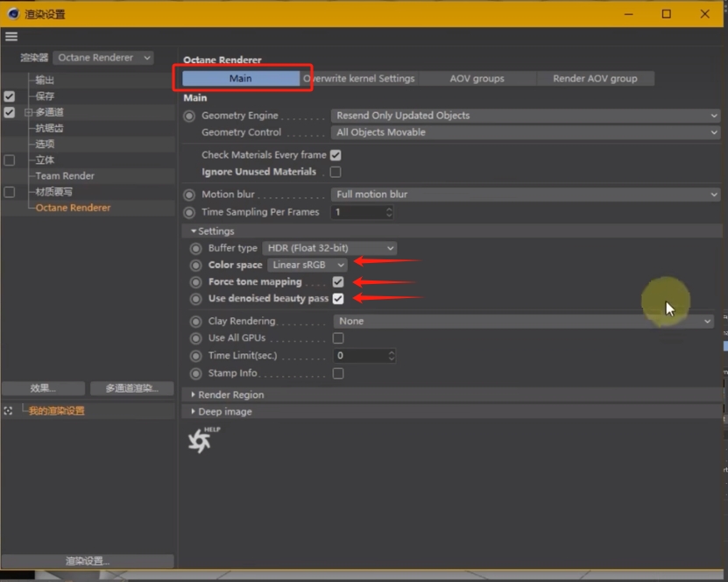Click Force tone mapping animation dot
Screen dimensions: 728x582
[196, 282]
